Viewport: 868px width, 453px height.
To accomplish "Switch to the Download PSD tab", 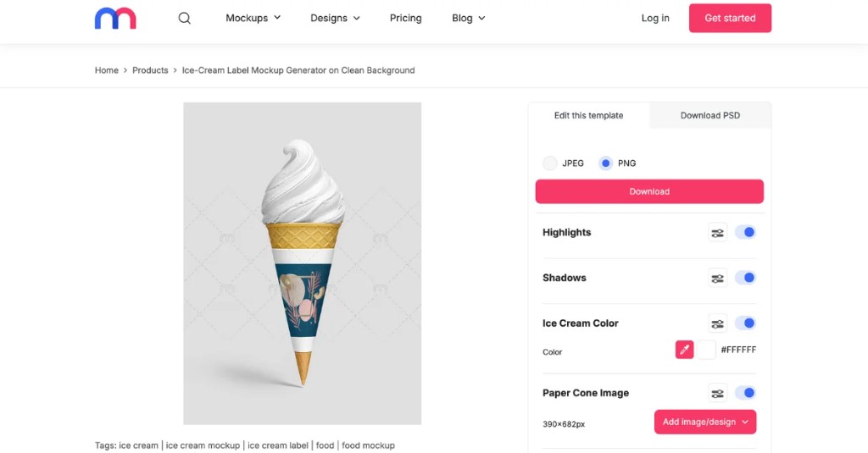I will pos(709,115).
